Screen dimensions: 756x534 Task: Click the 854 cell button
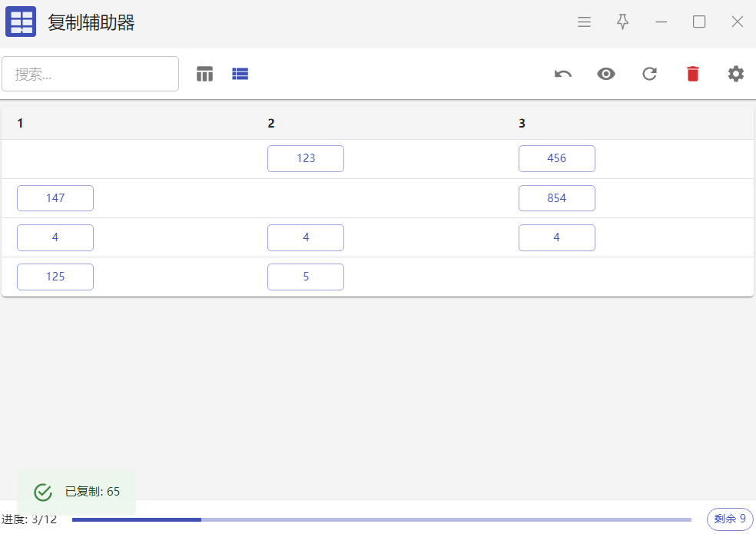[x=556, y=198]
